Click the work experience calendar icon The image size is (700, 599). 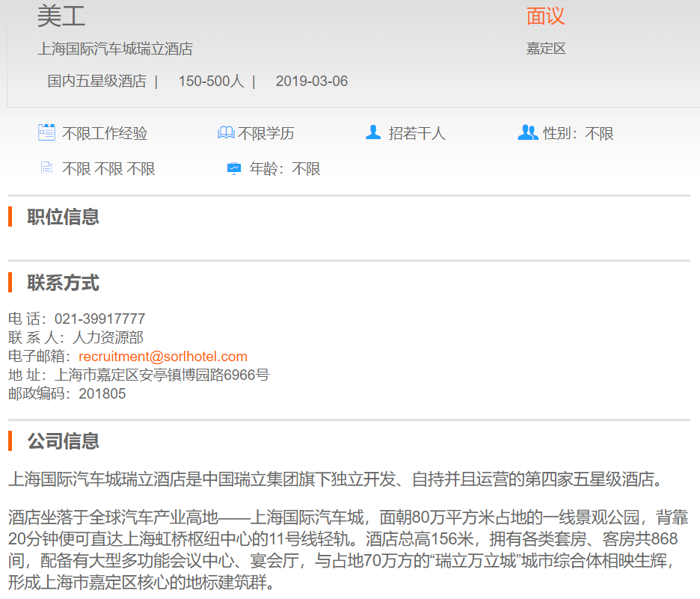(x=46, y=132)
